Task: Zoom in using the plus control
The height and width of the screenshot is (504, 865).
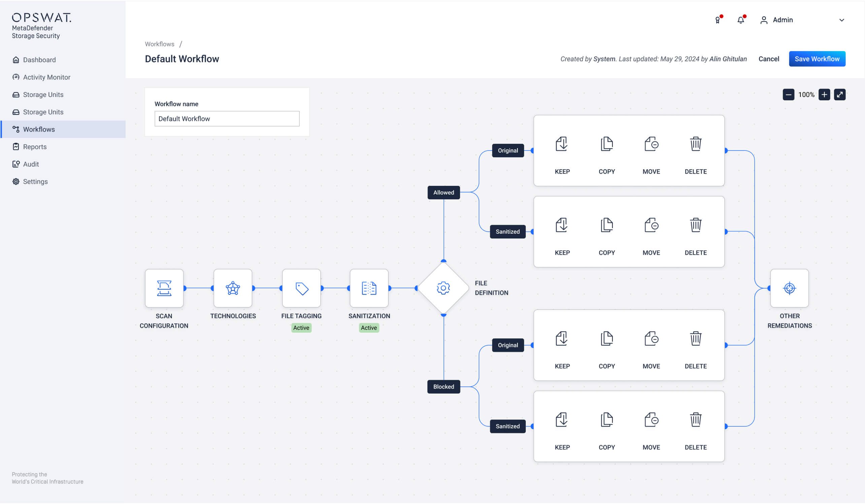Action: pos(824,94)
